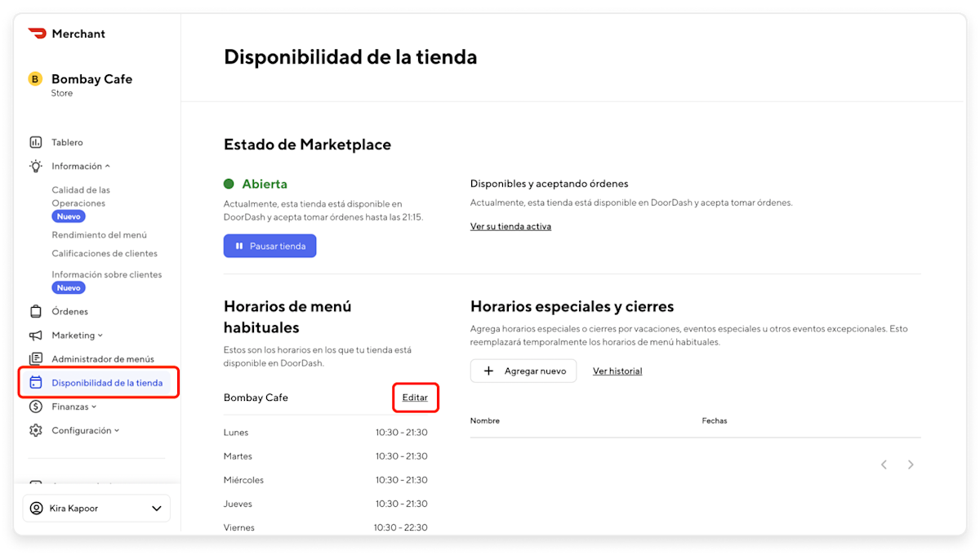This screenshot has height=560, width=980.
Task: Go to next page with right arrow
Action: point(911,464)
